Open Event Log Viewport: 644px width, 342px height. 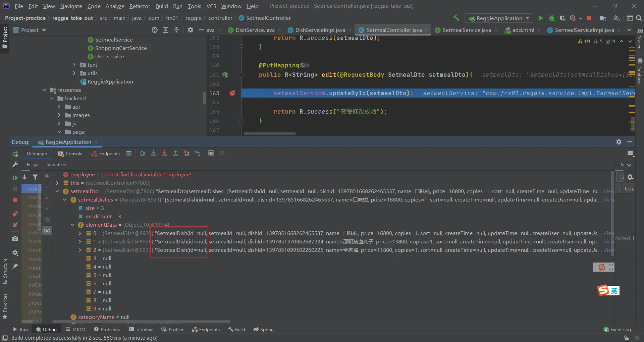tap(617, 330)
